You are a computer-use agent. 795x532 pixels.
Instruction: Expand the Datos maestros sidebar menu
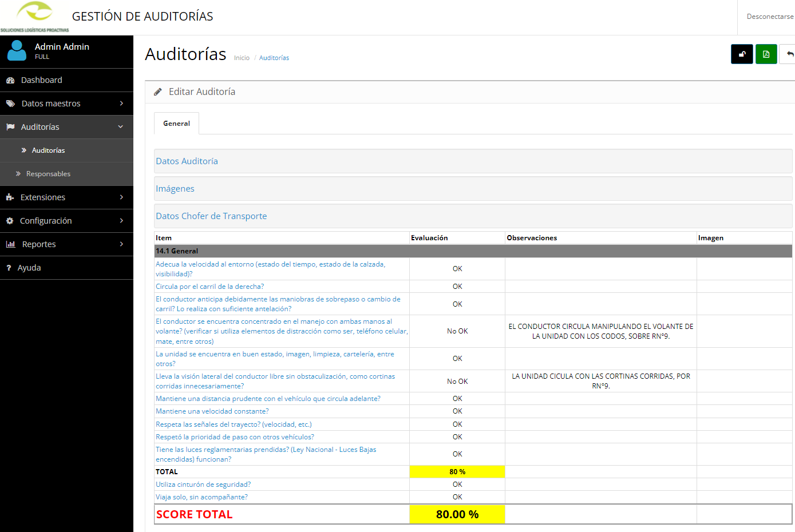66,104
